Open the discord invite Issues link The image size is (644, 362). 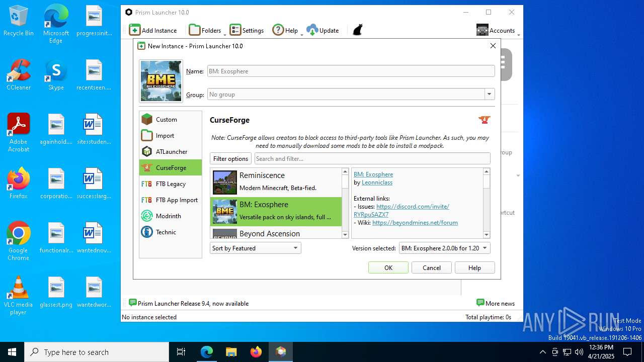point(413,207)
